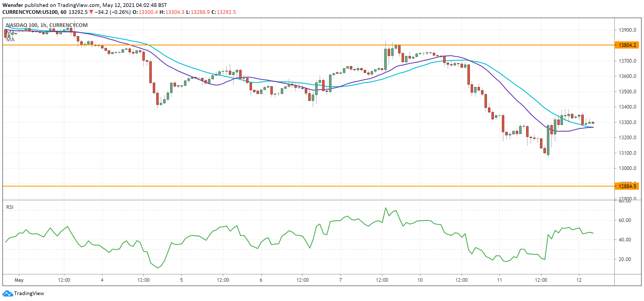The width and height of the screenshot is (644, 301).
Task: Select the second MA indicator label
Action: [11, 40]
